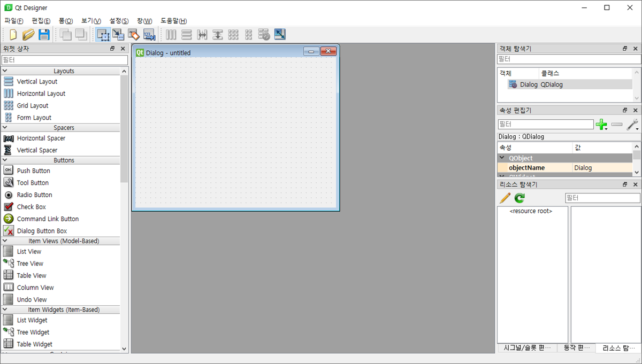Open the 편집(E) menu
This screenshot has width=642, height=364.
[x=41, y=21]
